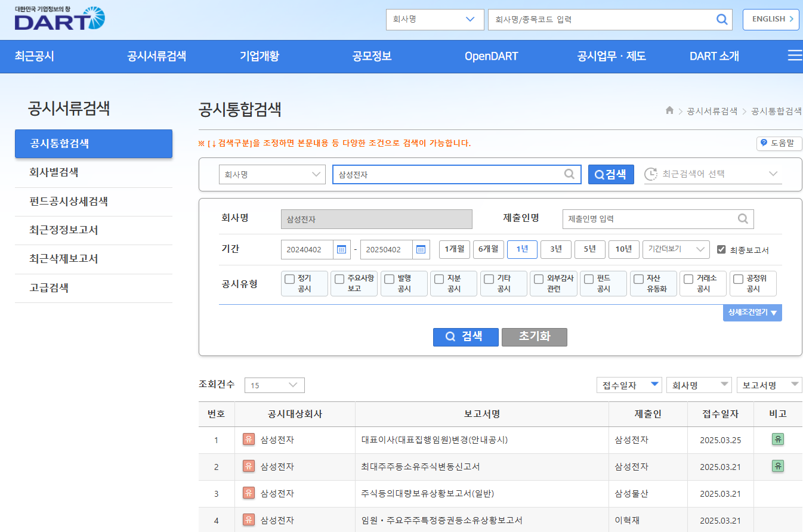803x532 pixels.
Task: Set period to 6개월
Action: (489, 249)
